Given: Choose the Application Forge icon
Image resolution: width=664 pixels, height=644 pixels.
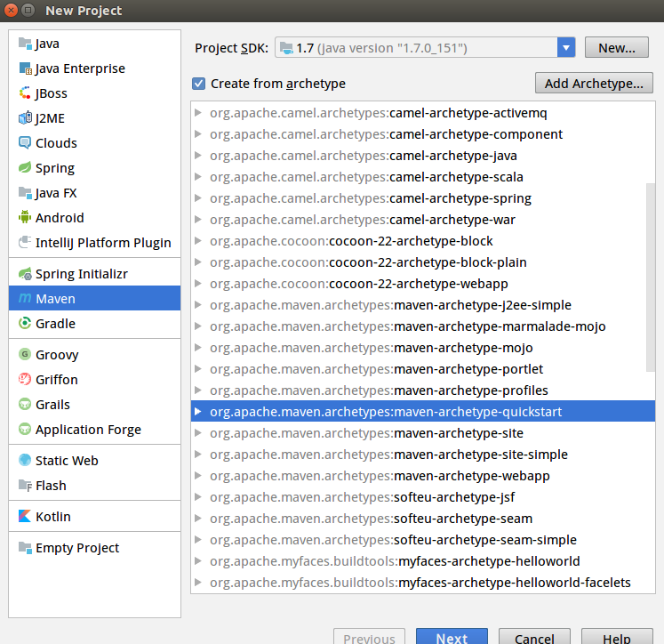Looking at the screenshot, I should click(25, 430).
